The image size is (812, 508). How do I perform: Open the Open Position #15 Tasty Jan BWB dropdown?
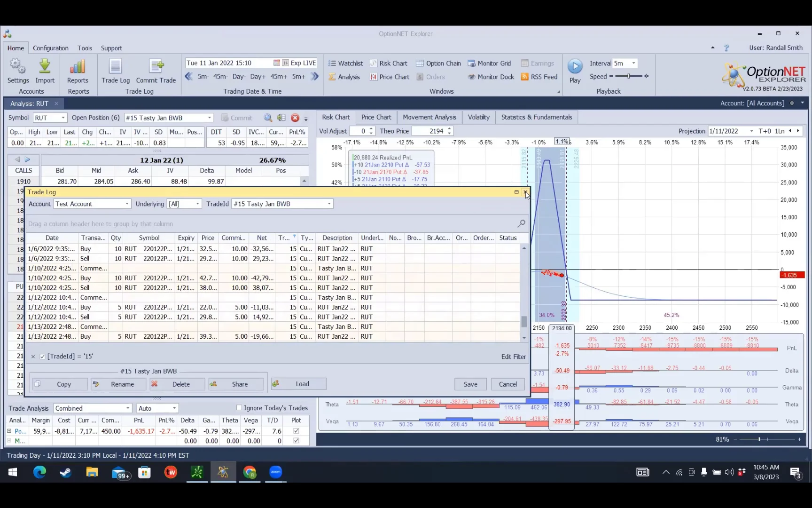pyautogui.click(x=210, y=118)
